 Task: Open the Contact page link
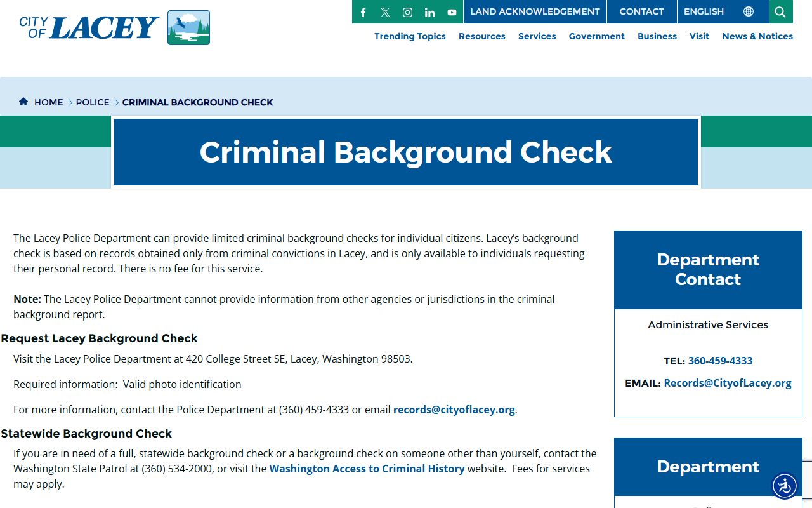tap(641, 11)
